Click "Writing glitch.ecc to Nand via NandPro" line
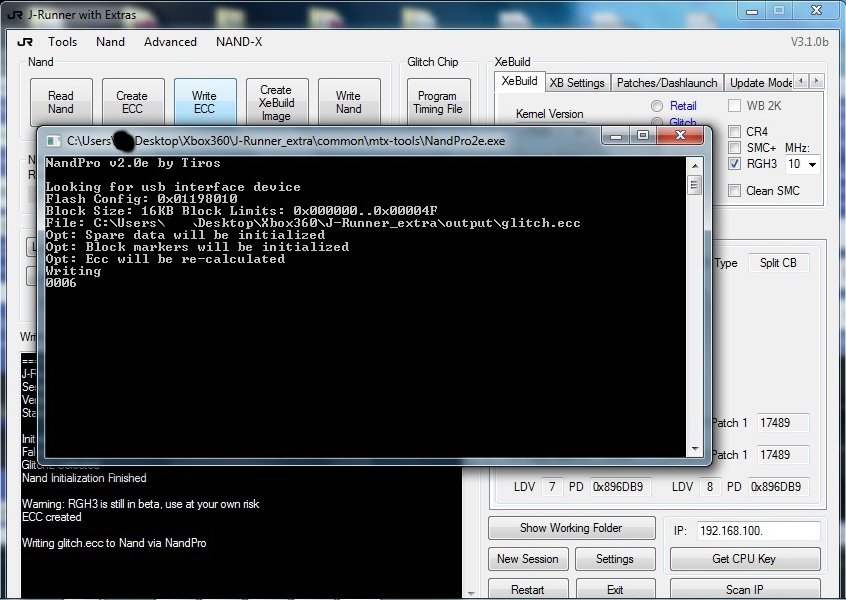Viewport: 846px width, 600px height. (x=114, y=543)
